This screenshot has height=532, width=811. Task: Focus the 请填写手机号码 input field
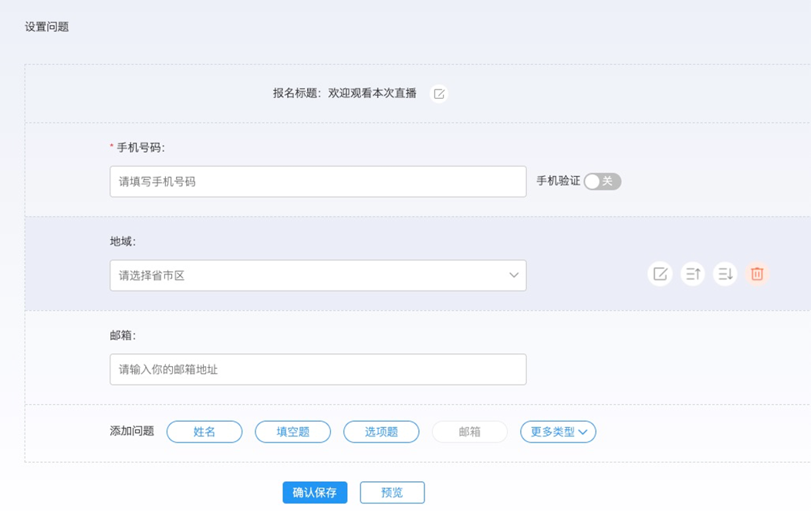click(x=318, y=181)
